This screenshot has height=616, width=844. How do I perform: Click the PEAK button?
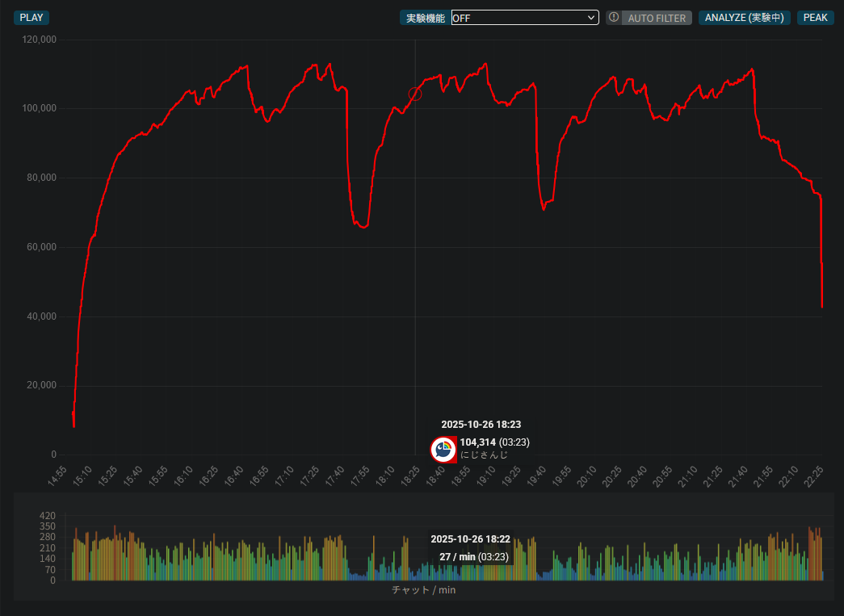pyautogui.click(x=815, y=18)
